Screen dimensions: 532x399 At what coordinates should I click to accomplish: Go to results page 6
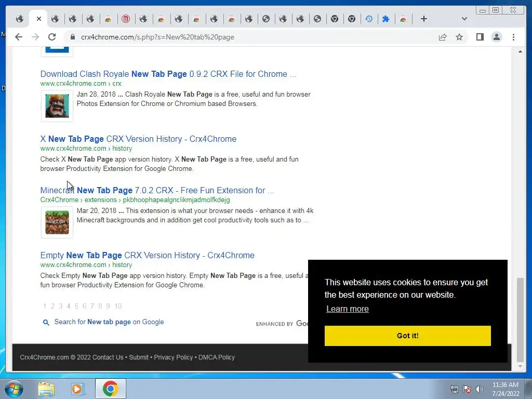[84, 306]
